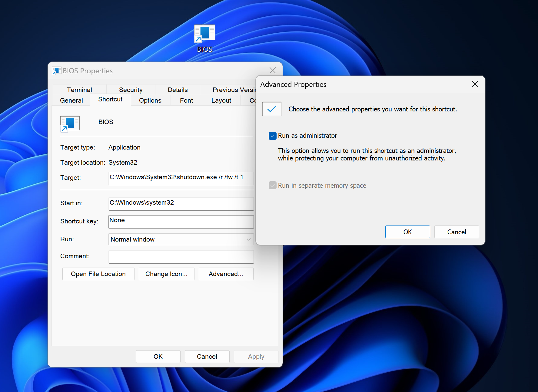Click the BIOS Properties title bar icon
538x392 pixels.
[56, 71]
